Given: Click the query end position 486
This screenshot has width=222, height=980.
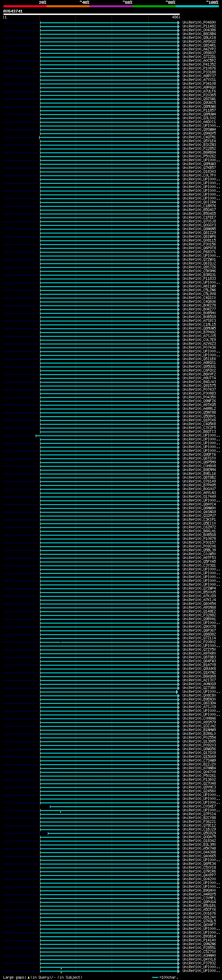Looking at the screenshot, I should point(175,17).
